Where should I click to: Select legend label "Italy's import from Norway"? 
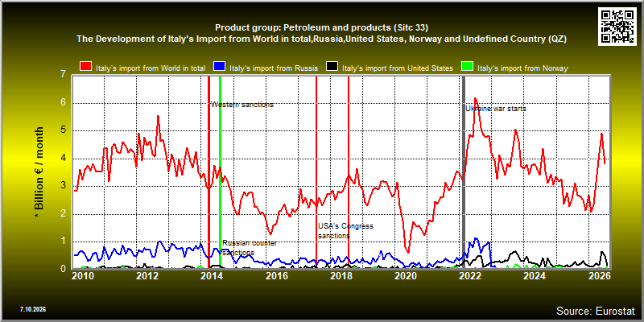(522, 68)
